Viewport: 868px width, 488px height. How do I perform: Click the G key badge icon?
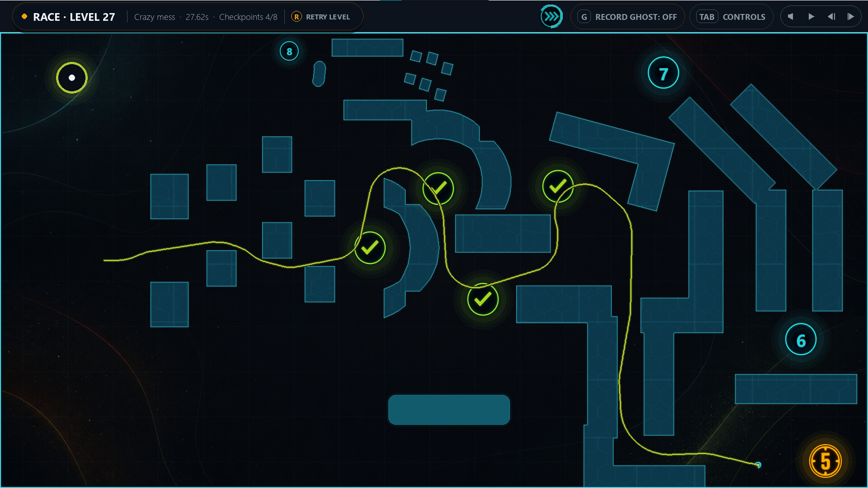pos(584,17)
